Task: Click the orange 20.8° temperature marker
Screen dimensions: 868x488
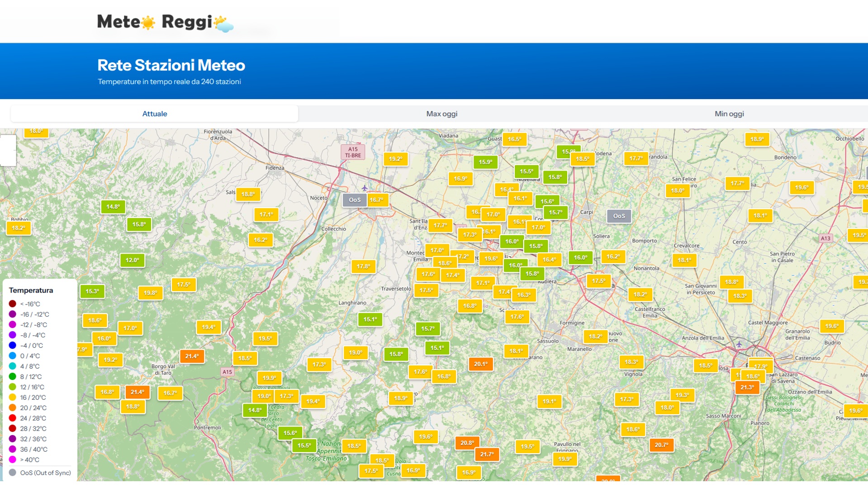Action: point(467,443)
